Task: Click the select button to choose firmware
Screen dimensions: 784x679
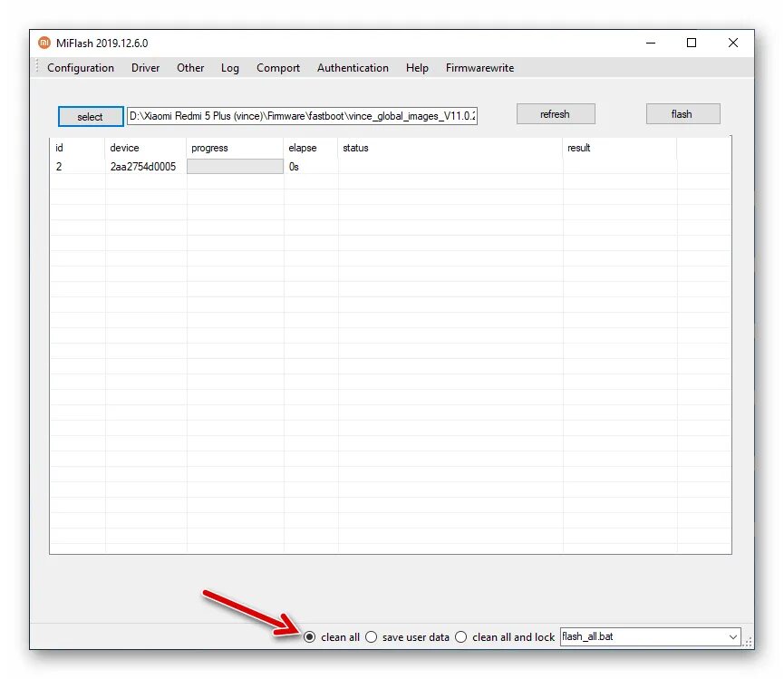Action: 91,117
